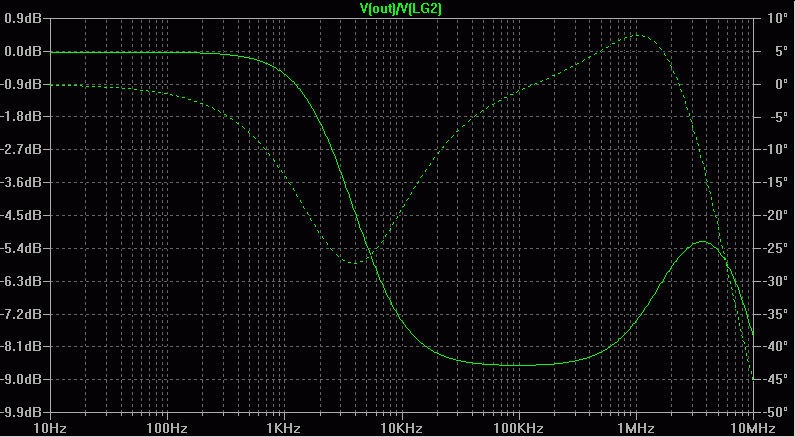The width and height of the screenshot is (795, 437).
Task: Click the 10KHz frequency axis label
Action: click(401, 428)
